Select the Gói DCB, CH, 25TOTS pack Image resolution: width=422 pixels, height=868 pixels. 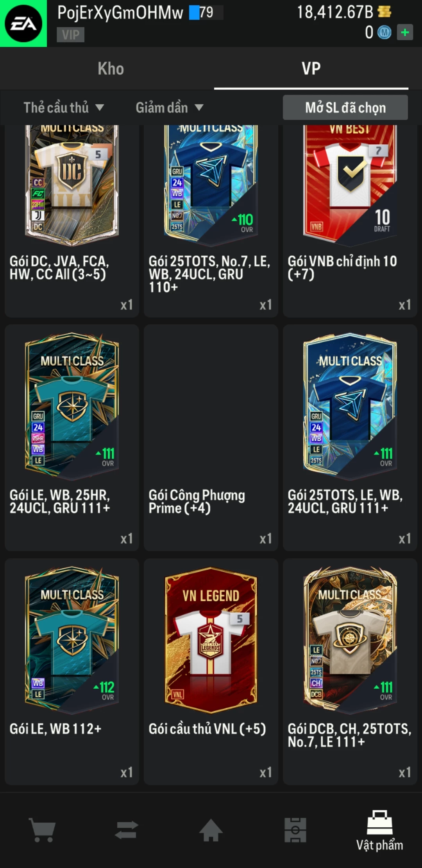(x=350, y=672)
